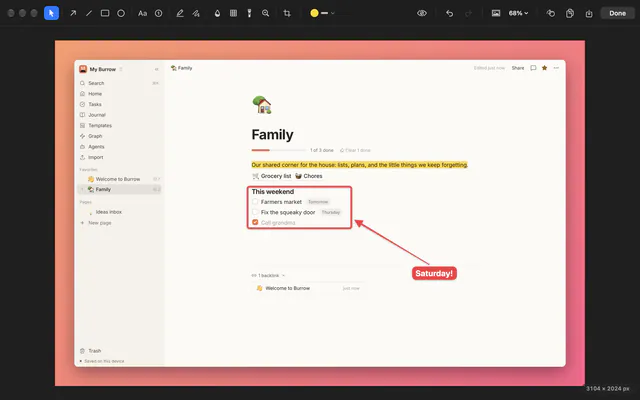Click the Family breadcrumb at the page top
The width and height of the screenshot is (640, 400).
pos(182,68)
